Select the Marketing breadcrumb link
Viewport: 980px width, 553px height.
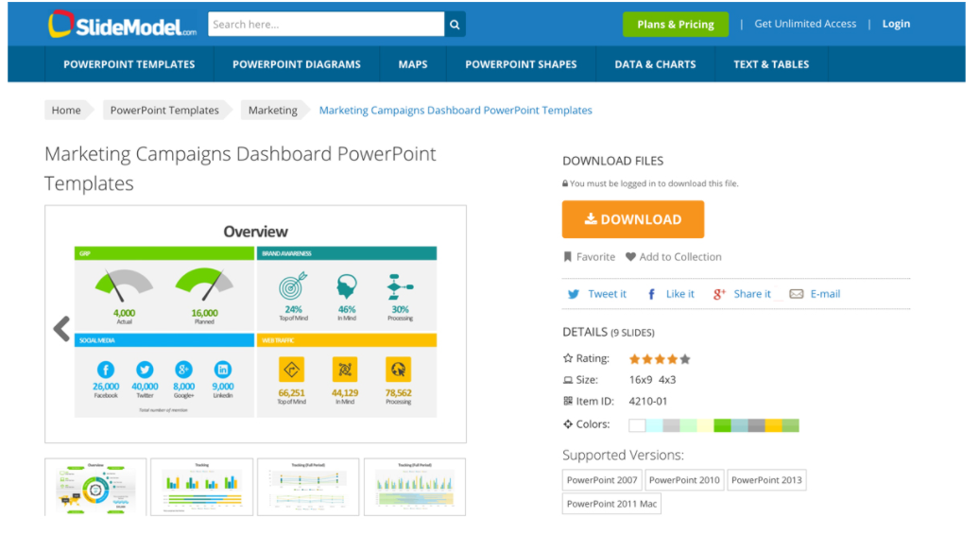tap(272, 111)
